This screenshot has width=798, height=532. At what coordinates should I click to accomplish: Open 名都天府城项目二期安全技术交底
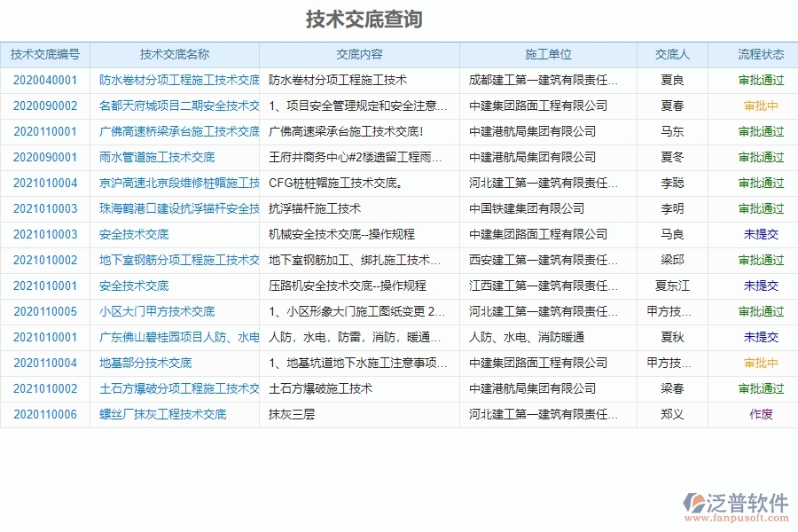(x=176, y=106)
